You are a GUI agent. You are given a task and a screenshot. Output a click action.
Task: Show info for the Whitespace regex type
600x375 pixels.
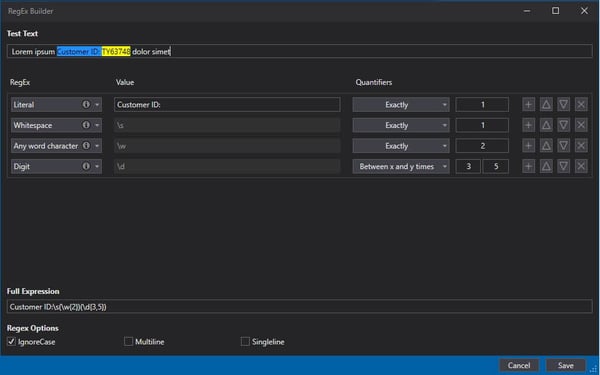pyautogui.click(x=86, y=125)
